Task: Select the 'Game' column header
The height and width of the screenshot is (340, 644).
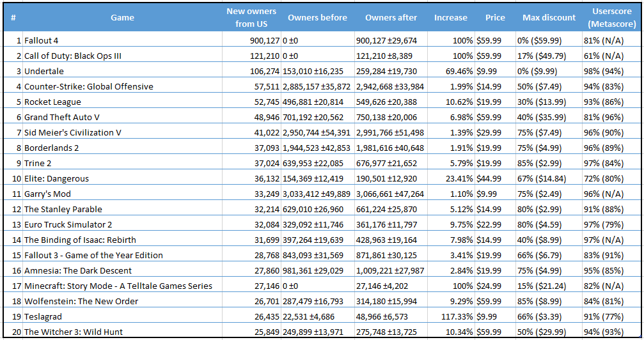Action: click(122, 18)
